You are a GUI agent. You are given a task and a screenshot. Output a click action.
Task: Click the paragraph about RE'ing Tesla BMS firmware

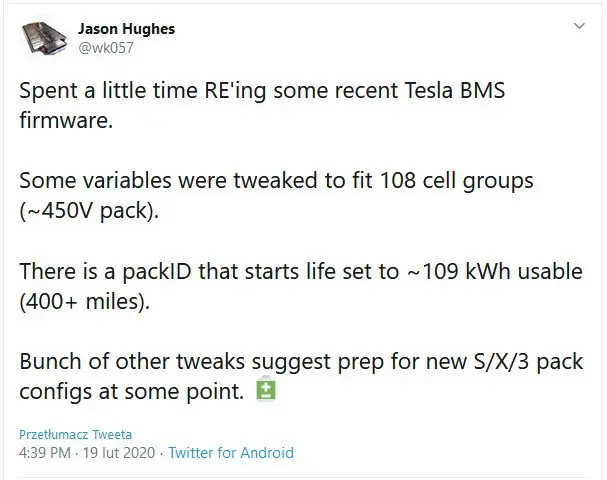click(262, 105)
